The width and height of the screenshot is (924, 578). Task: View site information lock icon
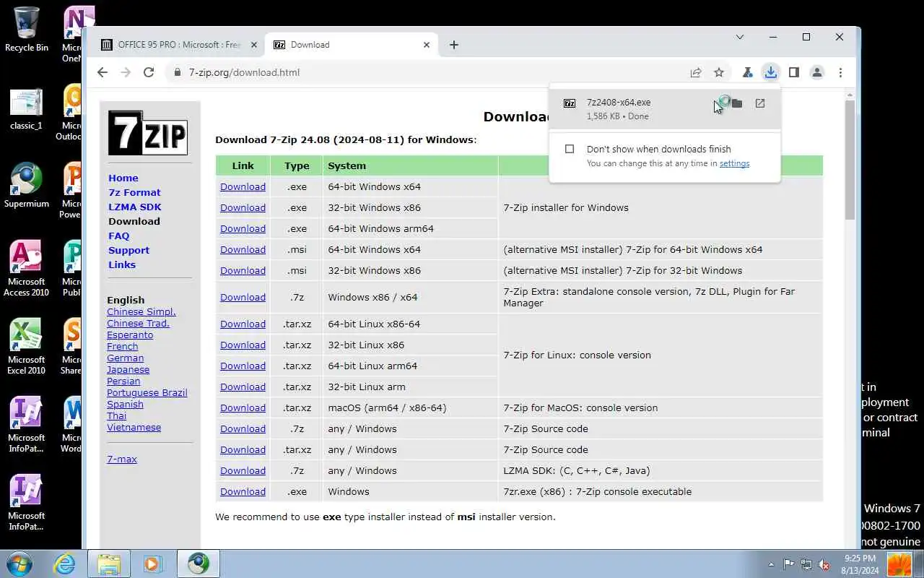[176, 72]
